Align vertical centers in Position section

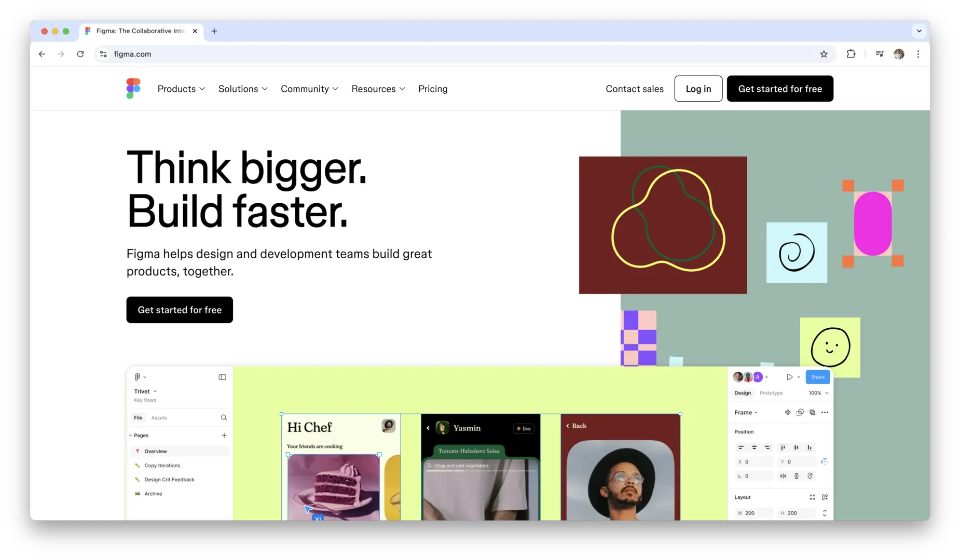[x=796, y=447]
